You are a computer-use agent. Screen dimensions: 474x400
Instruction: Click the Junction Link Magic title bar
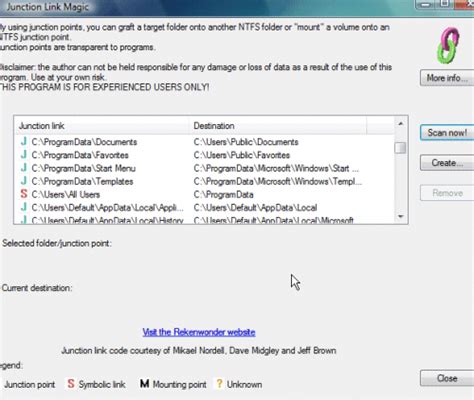point(207,7)
